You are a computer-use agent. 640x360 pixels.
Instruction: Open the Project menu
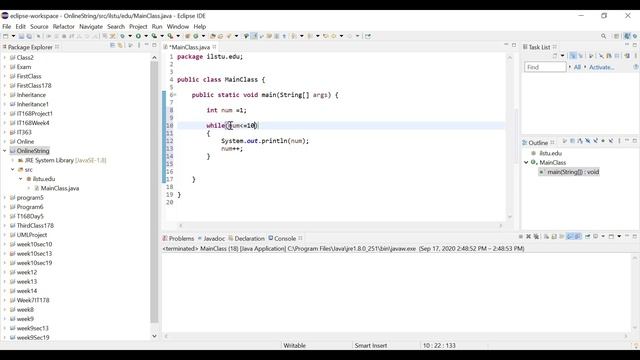tap(138, 27)
